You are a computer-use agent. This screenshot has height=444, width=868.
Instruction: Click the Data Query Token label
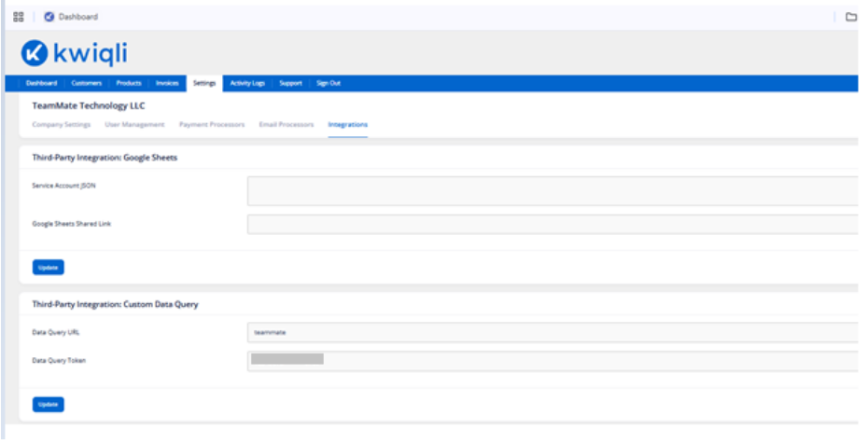point(59,360)
